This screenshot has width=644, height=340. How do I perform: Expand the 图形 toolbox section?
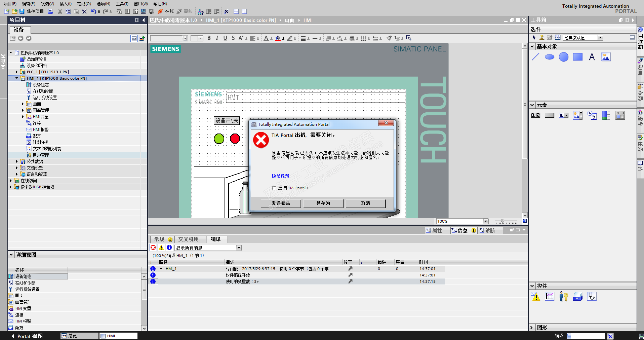point(532,328)
